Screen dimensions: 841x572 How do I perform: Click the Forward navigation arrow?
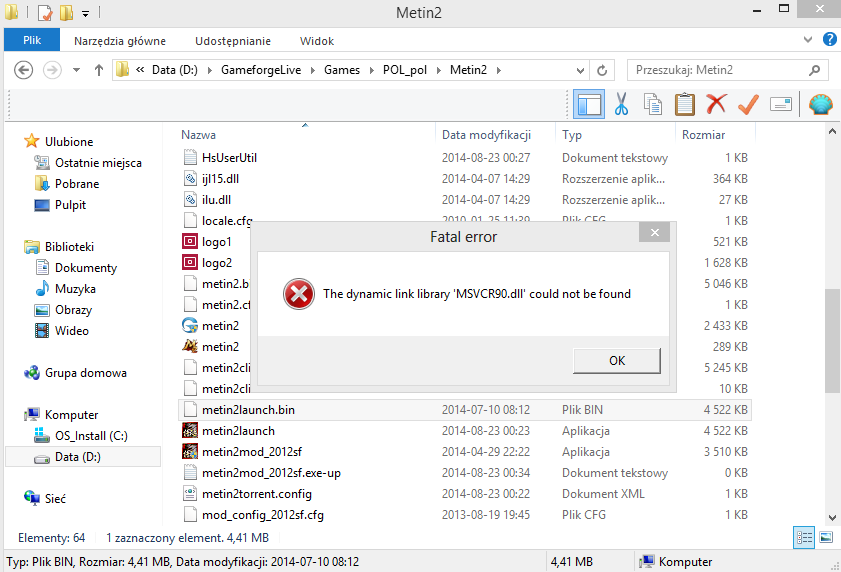click(52, 70)
